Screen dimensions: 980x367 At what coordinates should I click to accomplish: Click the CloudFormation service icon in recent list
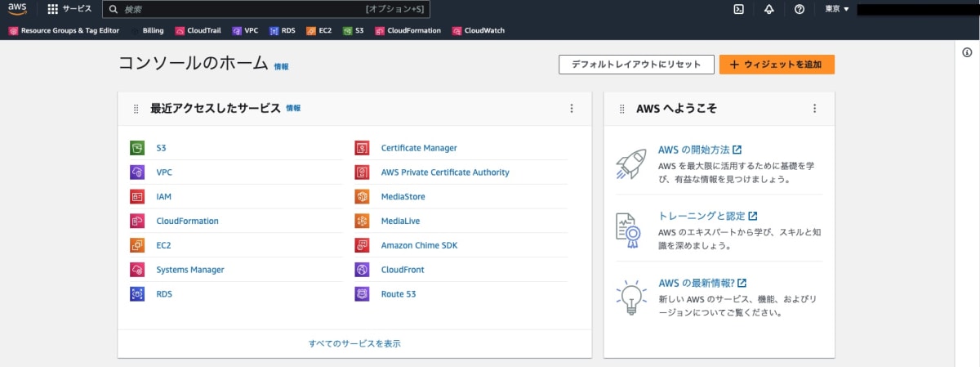coord(137,221)
